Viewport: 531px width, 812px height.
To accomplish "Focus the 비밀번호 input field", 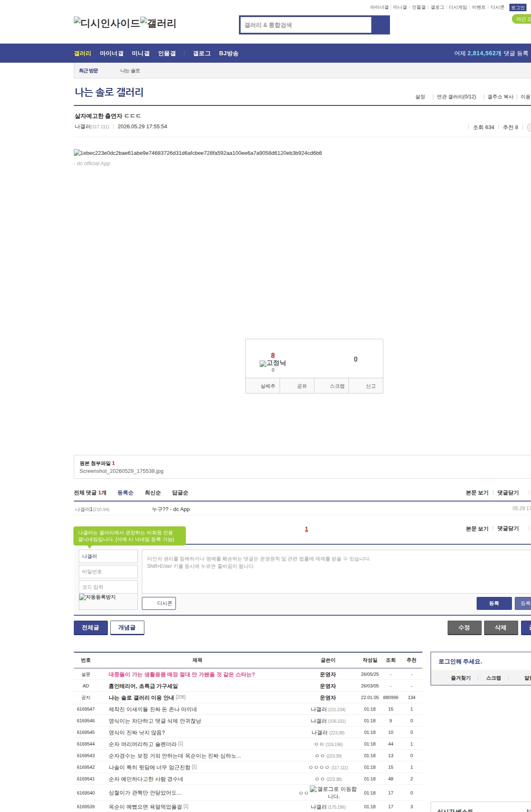I will pos(108,572).
